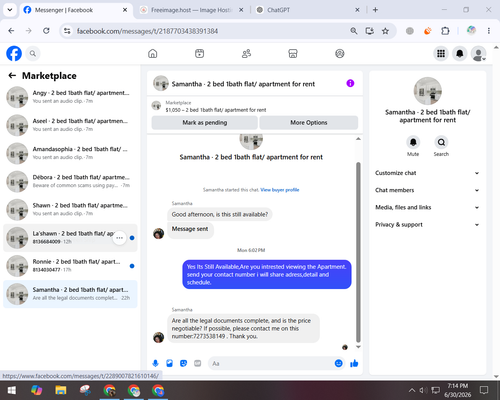Open the Friends icon in top navigation
The height and width of the screenshot is (400, 500).
(x=246, y=53)
